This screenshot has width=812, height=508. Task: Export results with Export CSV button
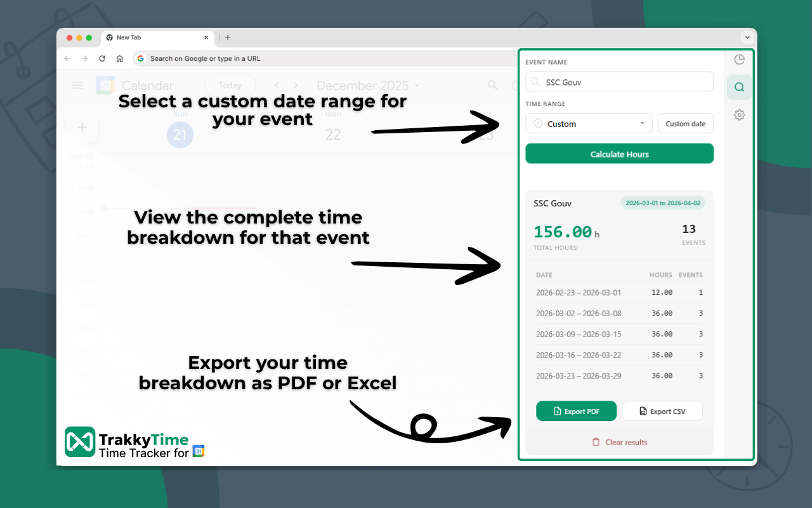click(x=662, y=411)
